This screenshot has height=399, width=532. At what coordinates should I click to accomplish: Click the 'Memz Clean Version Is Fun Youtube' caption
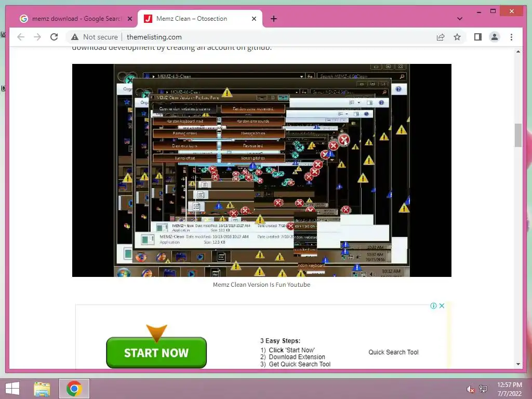coord(262,285)
